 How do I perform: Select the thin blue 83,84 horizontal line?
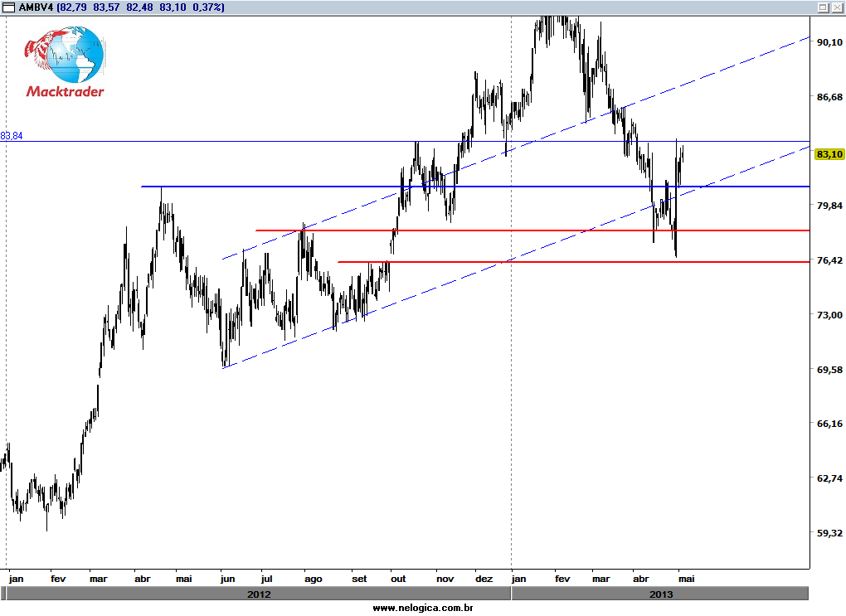pos(405,141)
